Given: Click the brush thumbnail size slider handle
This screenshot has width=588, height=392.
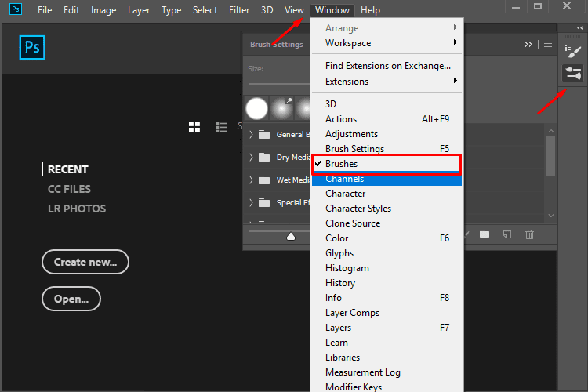Looking at the screenshot, I should point(291,235).
